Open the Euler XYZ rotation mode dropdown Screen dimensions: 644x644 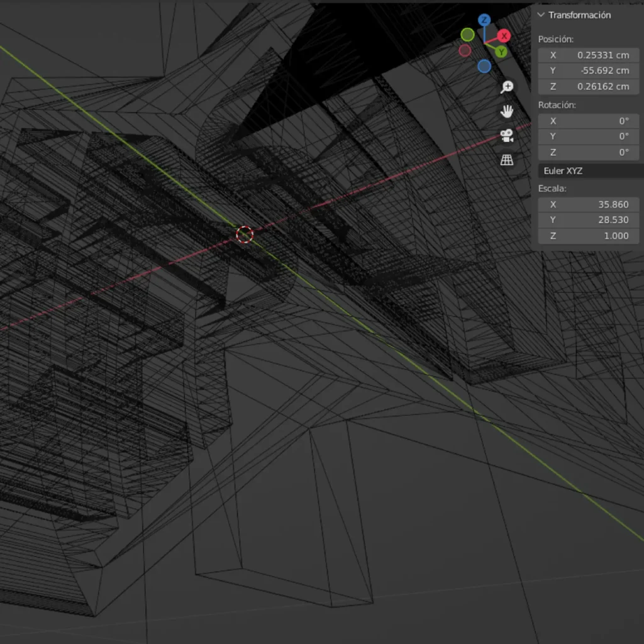[589, 170]
